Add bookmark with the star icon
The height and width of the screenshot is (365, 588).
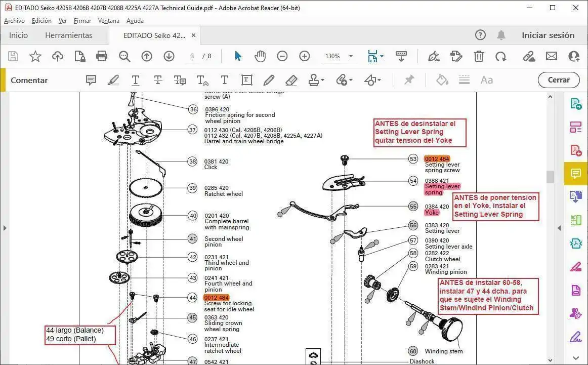pos(35,56)
